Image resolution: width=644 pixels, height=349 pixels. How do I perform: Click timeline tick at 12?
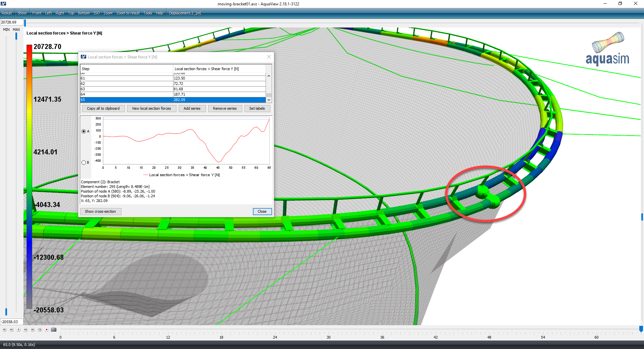(168, 337)
